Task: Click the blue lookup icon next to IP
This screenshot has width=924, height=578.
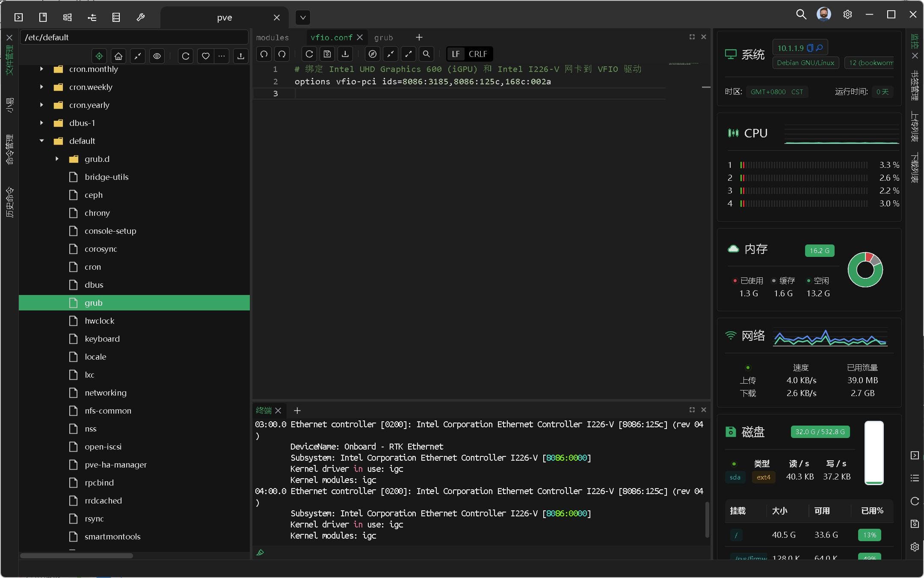Action: (x=819, y=48)
